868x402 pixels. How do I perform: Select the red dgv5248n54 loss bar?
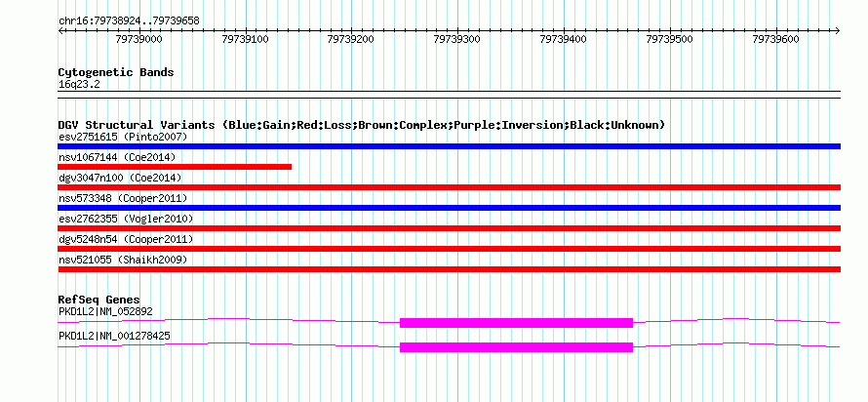click(449, 249)
